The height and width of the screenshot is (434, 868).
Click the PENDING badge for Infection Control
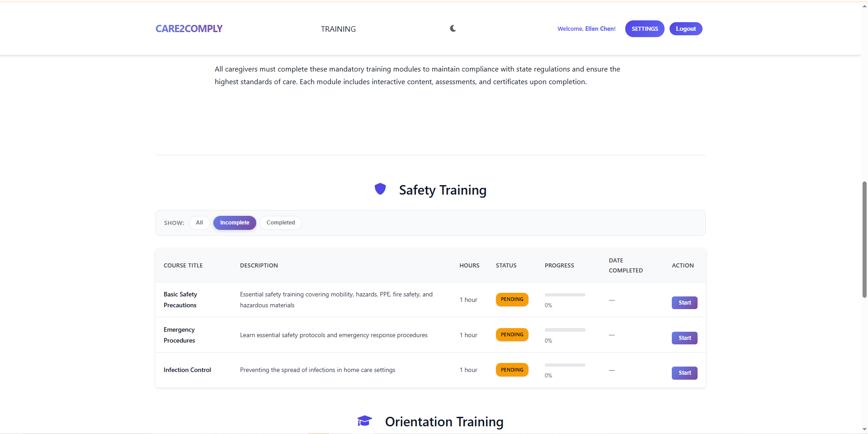pos(512,370)
